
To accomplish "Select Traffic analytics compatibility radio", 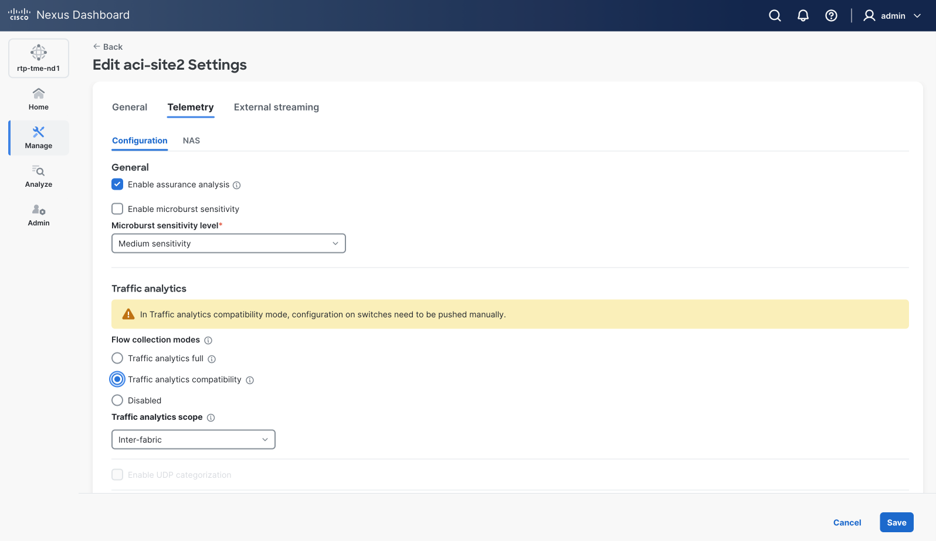I will pyautogui.click(x=117, y=379).
